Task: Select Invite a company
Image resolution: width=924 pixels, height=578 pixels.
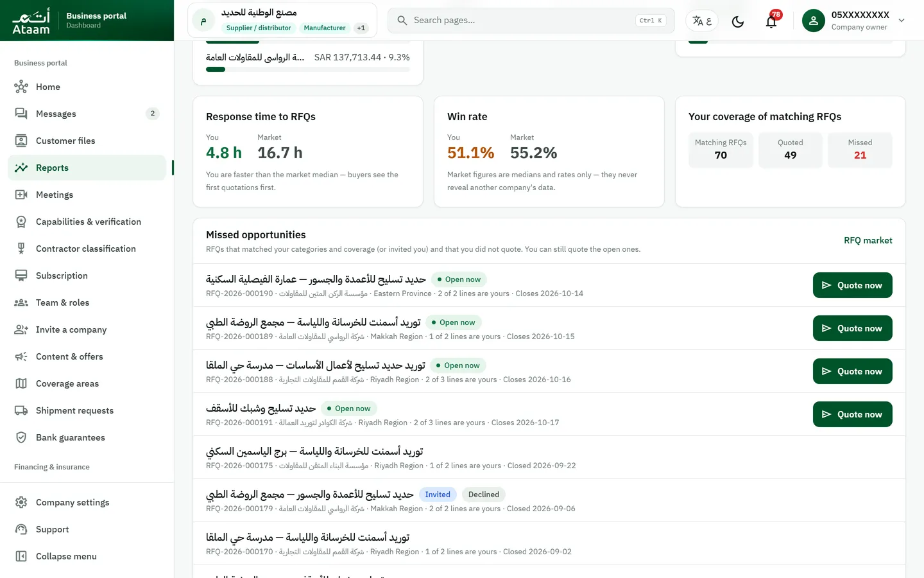Action: tap(87, 329)
